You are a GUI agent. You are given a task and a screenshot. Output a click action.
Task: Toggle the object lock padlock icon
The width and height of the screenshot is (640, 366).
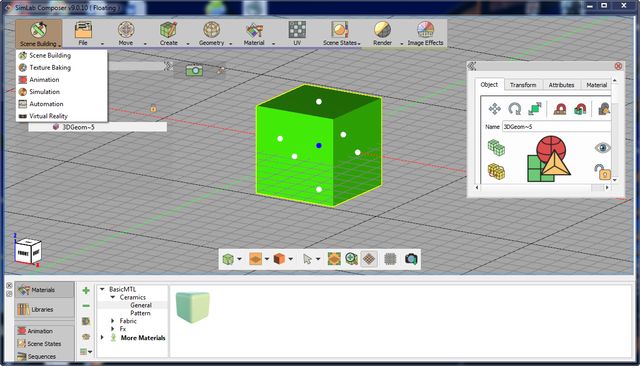pyautogui.click(x=602, y=172)
